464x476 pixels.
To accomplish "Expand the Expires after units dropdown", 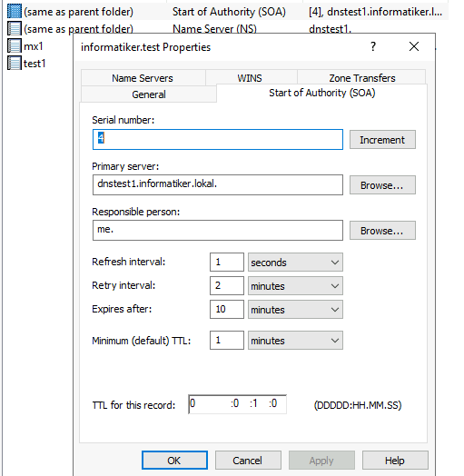I will pyautogui.click(x=295, y=310).
